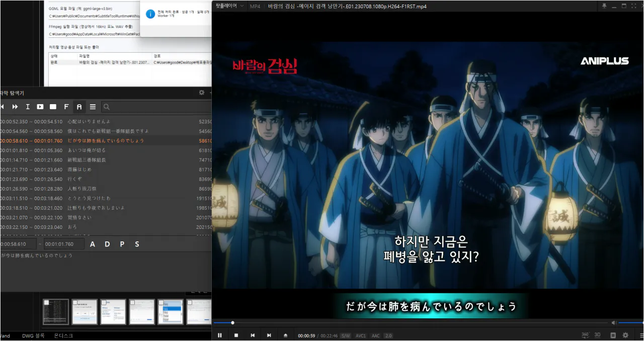Select subtitle line とうとう見つけたわ
The width and height of the screenshot is (644, 341).
[106, 198]
